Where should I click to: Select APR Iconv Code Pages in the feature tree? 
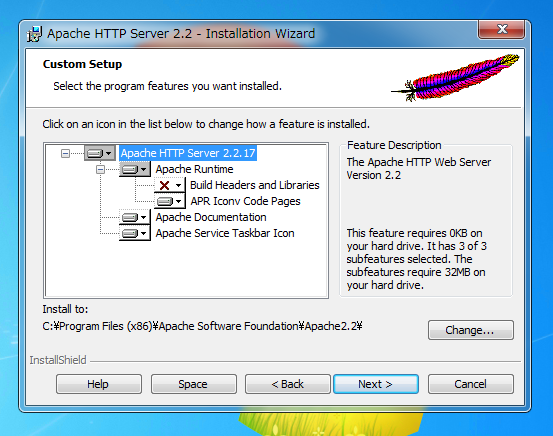245,201
